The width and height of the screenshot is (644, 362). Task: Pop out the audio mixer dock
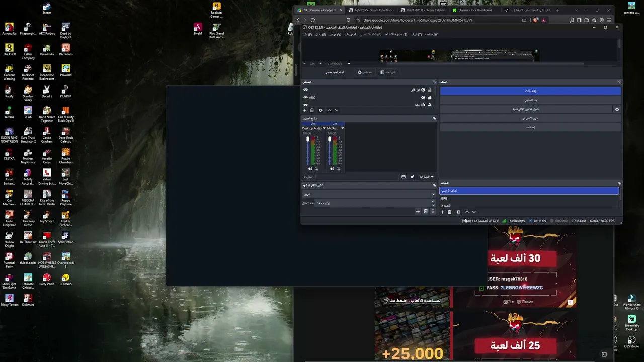click(434, 119)
